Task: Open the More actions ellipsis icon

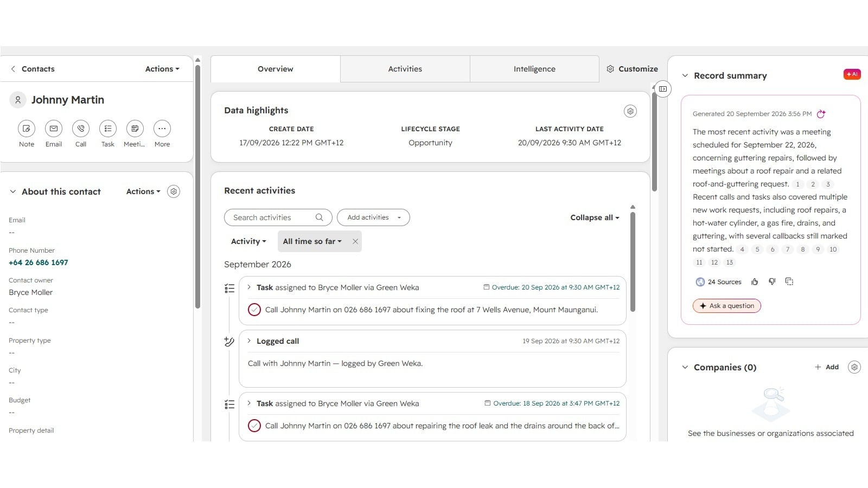Action: tap(162, 129)
